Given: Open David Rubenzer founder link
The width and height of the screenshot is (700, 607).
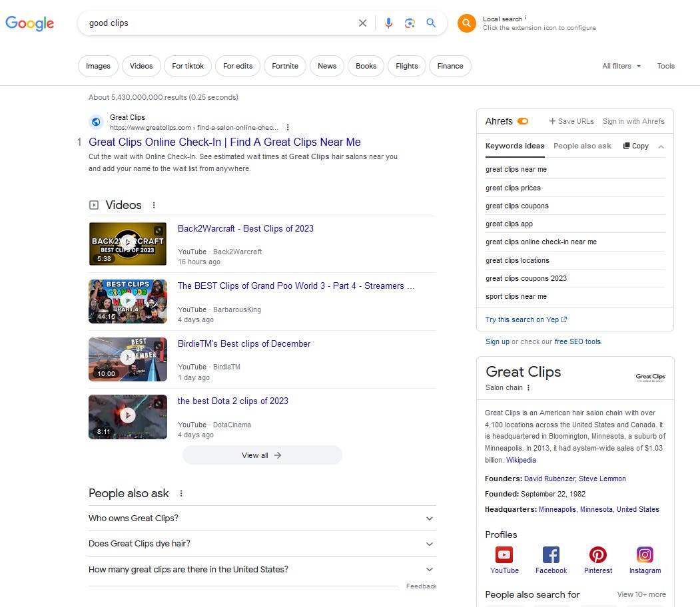Looking at the screenshot, I should pyautogui.click(x=549, y=479).
